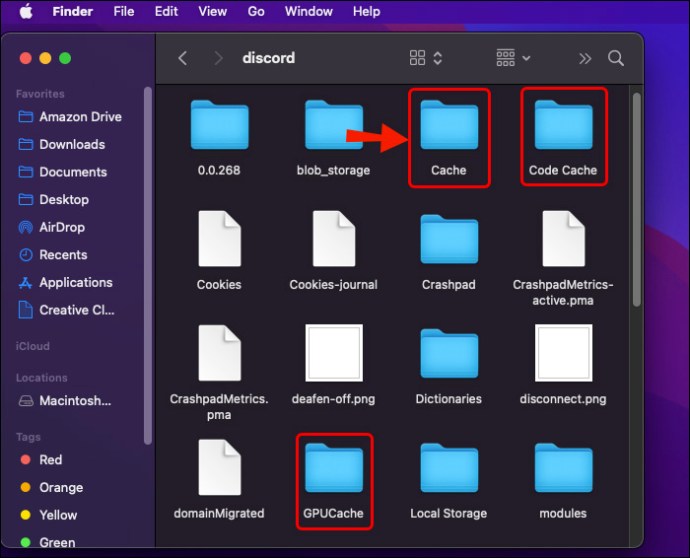Click the discord window title

point(268,58)
